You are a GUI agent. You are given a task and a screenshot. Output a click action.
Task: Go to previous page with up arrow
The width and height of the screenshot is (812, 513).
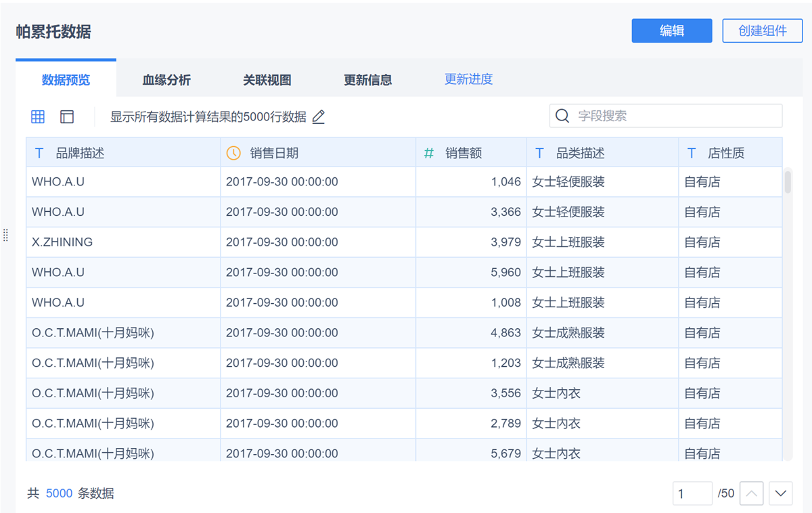click(x=752, y=493)
